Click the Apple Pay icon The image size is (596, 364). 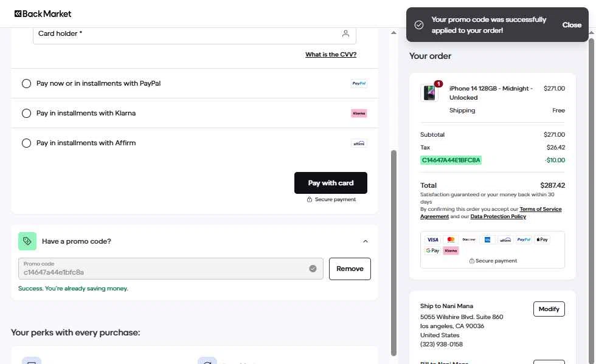542,239
